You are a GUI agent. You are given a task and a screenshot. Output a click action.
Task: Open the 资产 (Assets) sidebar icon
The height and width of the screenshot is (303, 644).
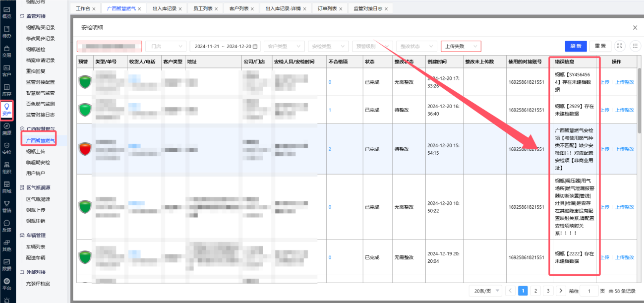point(6,110)
